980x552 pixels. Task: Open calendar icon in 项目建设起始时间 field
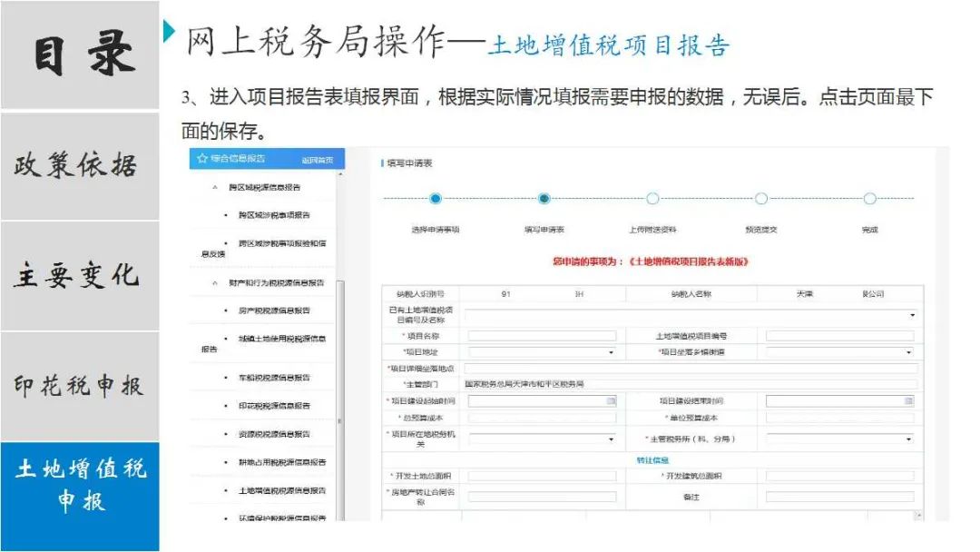[611, 400]
